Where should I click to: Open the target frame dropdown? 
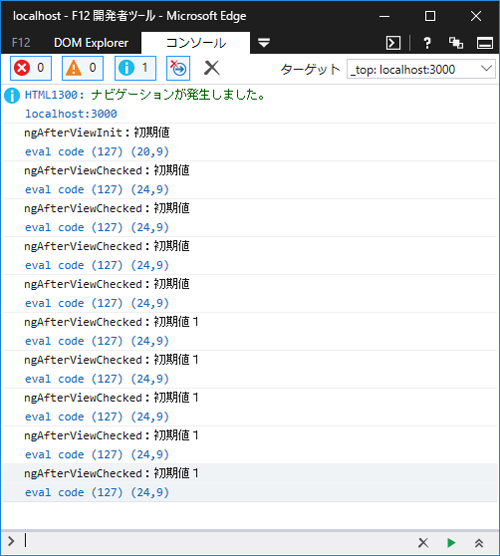tap(421, 69)
